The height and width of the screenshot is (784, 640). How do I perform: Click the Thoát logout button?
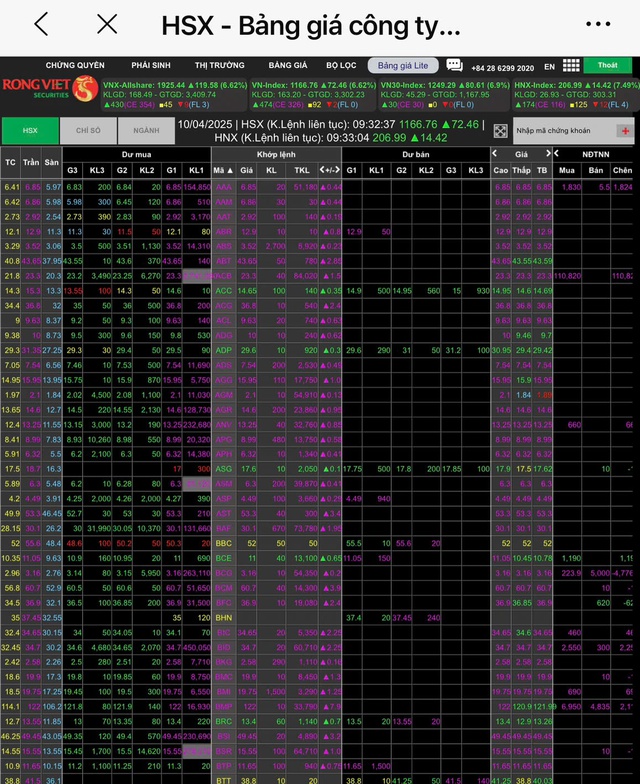tap(608, 65)
